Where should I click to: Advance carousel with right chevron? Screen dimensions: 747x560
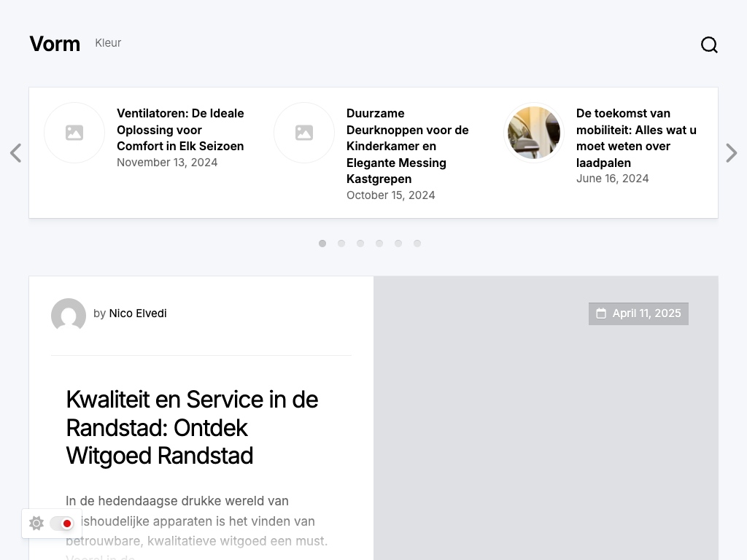731,153
